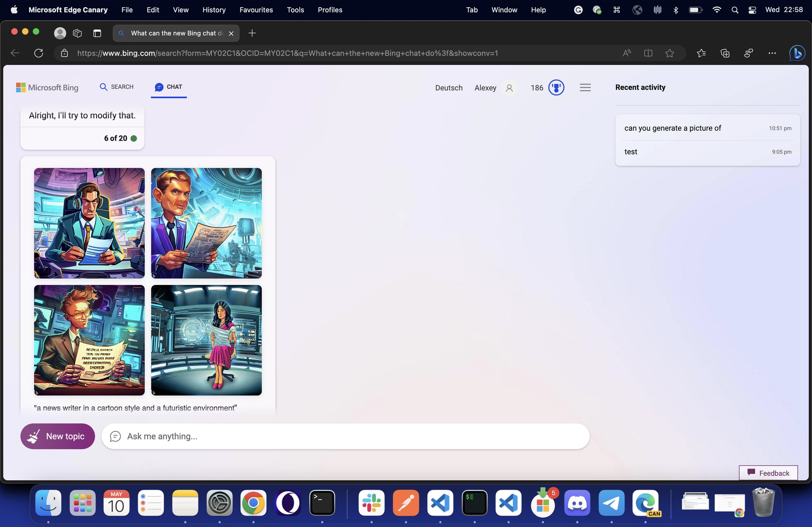Add this page to favourites star

click(670, 53)
